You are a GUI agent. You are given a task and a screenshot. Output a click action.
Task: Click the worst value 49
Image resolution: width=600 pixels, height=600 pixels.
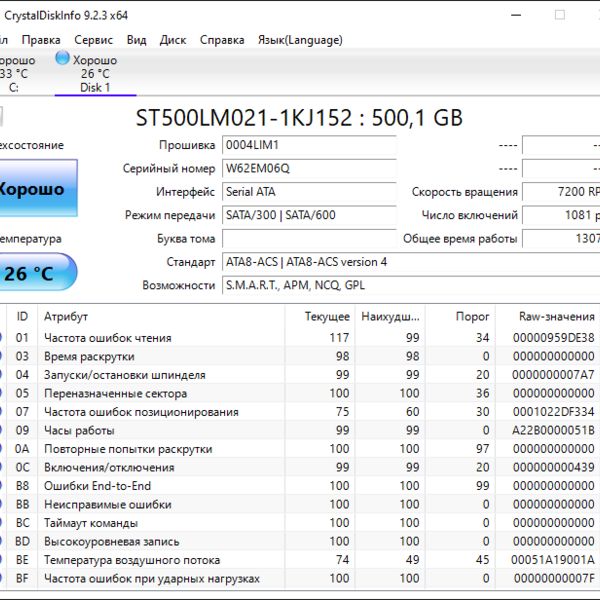tap(412, 560)
